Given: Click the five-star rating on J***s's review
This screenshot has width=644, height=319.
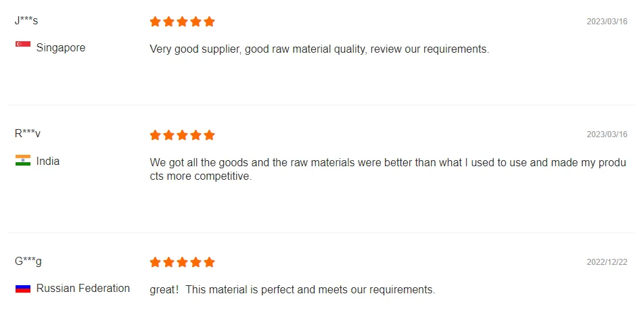Looking at the screenshot, I should point(182,22).
